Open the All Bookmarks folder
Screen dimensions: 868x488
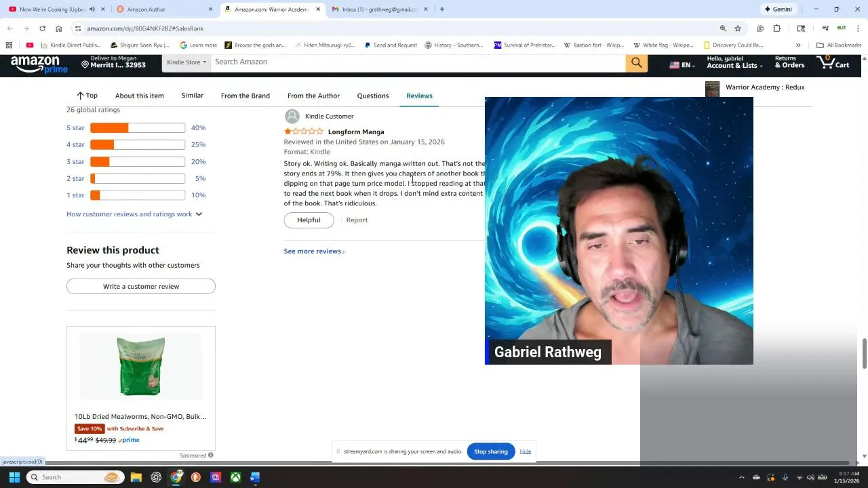click(x=839, y=45)
